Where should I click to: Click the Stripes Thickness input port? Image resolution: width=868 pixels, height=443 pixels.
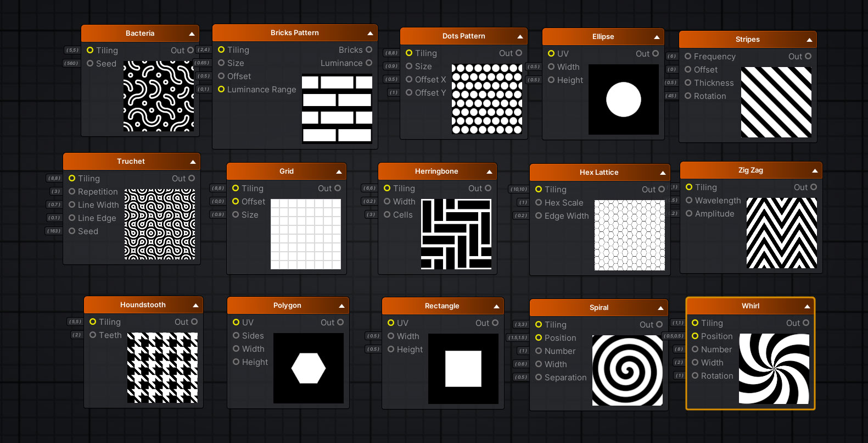688,82
